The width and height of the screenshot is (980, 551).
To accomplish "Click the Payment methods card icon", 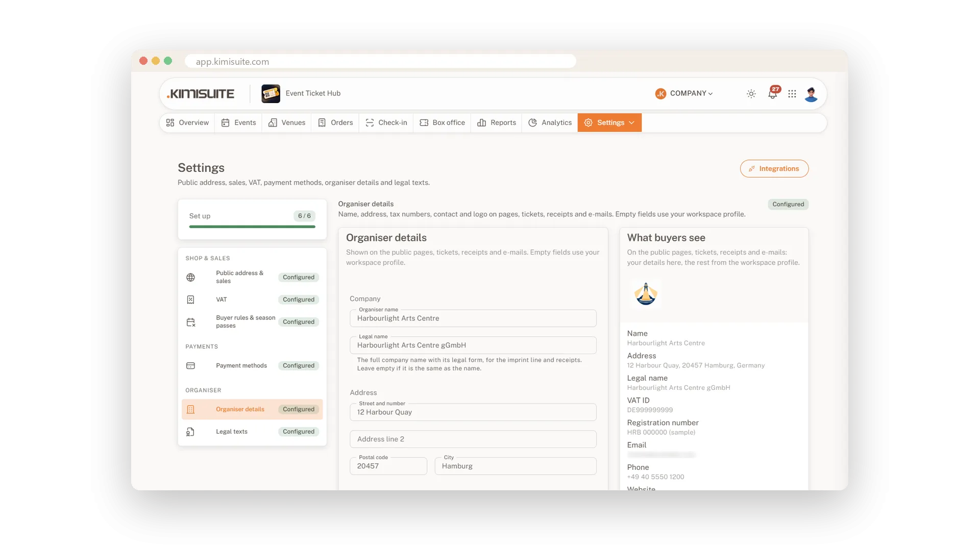I will 190,366.
